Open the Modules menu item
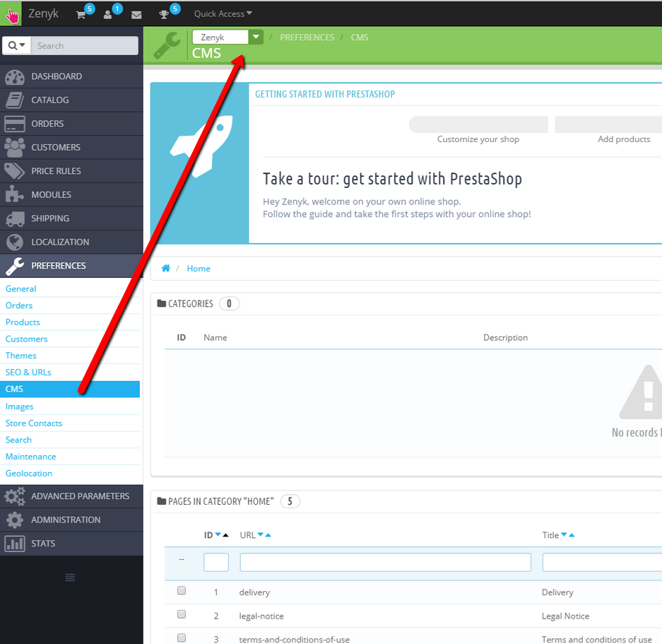The width and height of the screenshot is (662, 644). pos(71,195)
